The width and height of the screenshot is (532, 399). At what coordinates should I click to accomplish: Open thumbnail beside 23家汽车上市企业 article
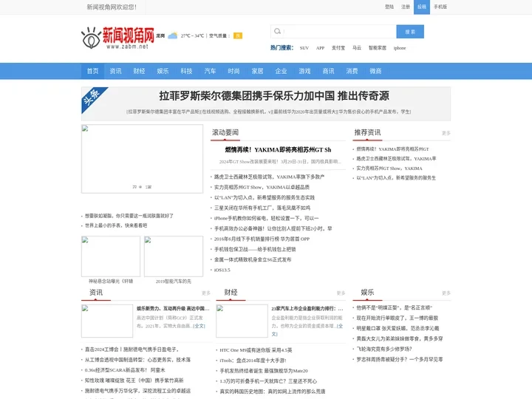242,321
